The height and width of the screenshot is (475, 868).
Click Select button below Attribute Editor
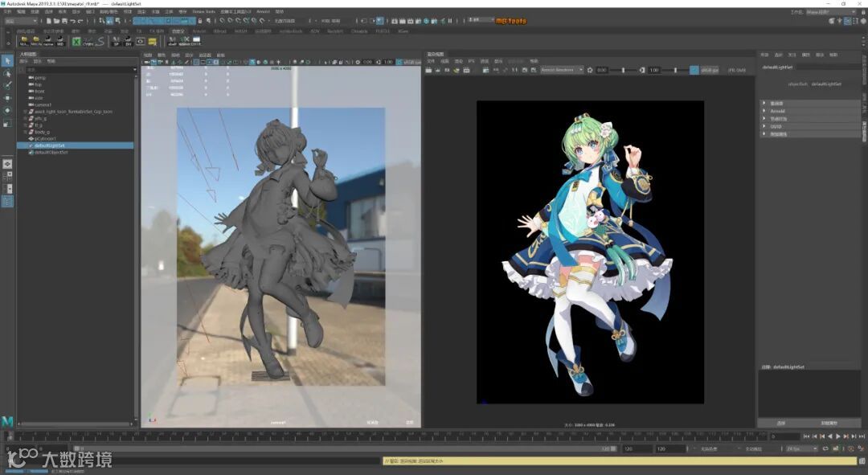[781, 423]
